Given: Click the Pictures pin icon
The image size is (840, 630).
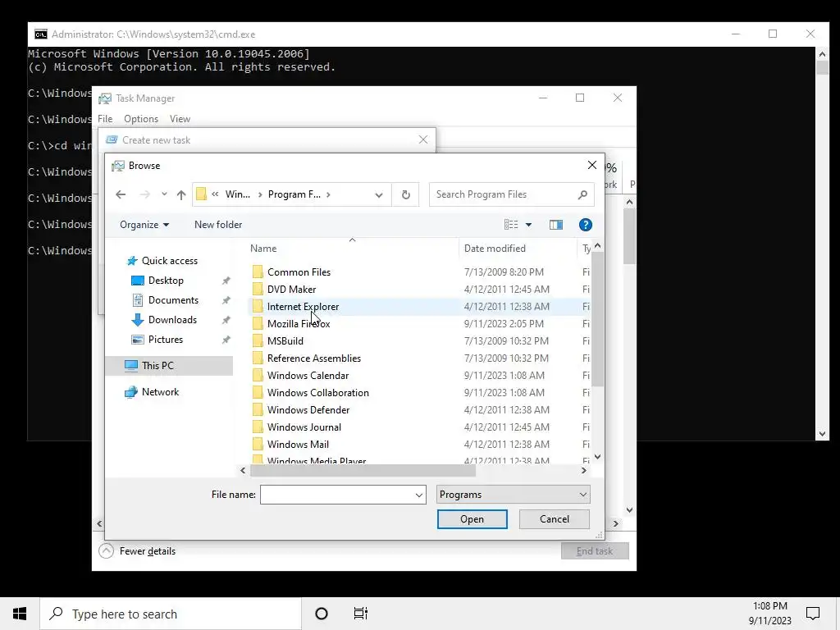Looking at the screenshot, I should point(226,340).
